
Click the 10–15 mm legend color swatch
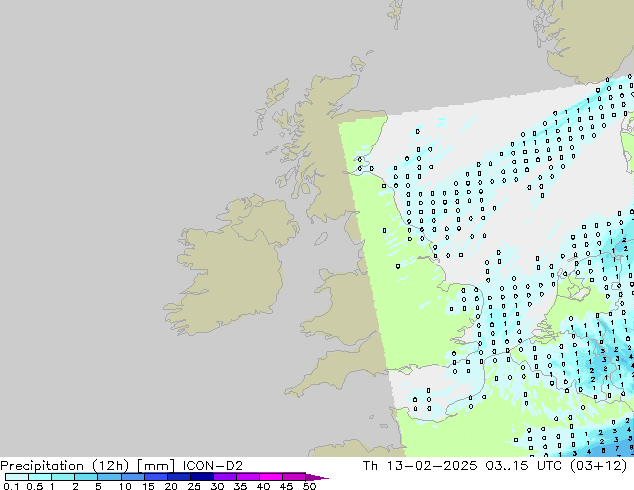click(x=133, y=477)
